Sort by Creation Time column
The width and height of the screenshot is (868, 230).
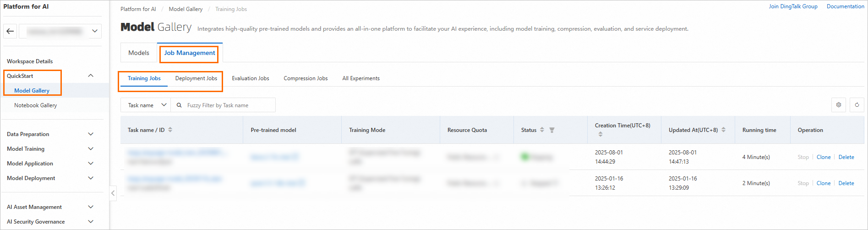600,134
